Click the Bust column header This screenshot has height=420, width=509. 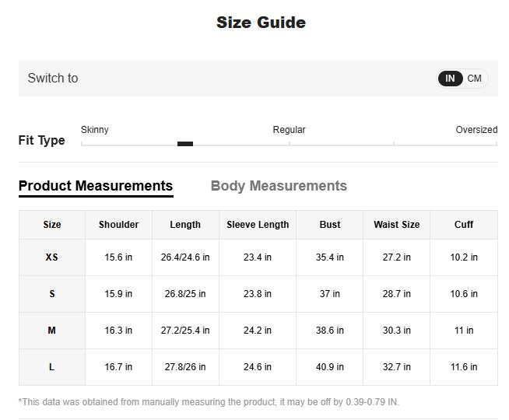click(x=330, y=225)
